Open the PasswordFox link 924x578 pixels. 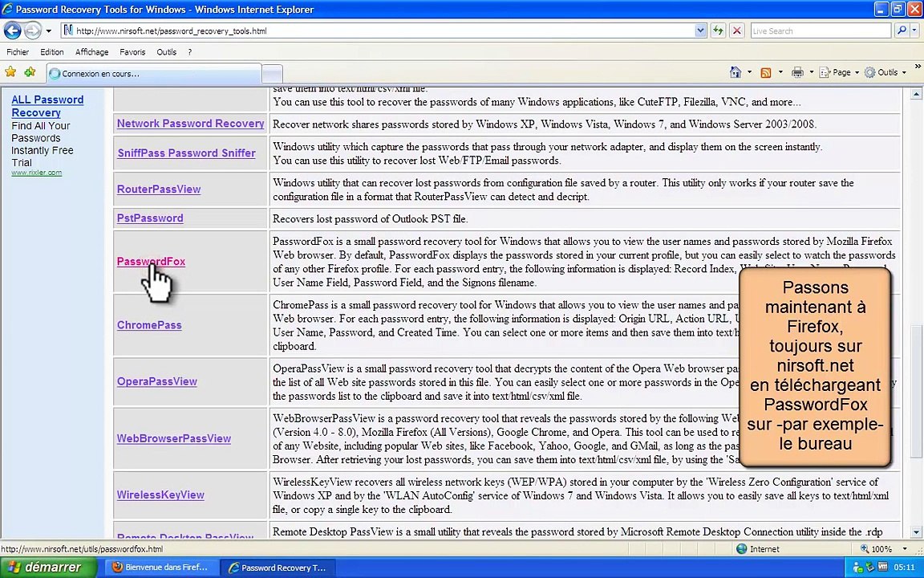(151, 261)
